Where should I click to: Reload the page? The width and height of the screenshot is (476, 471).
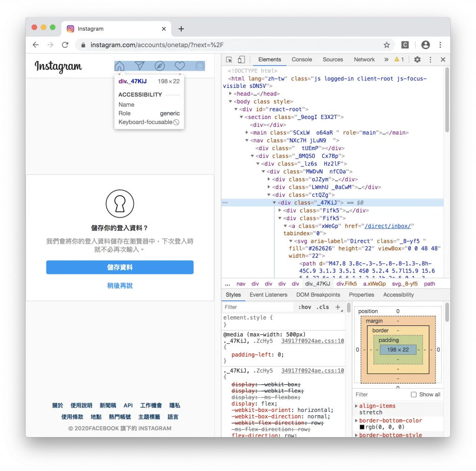[x=65, y=45]
